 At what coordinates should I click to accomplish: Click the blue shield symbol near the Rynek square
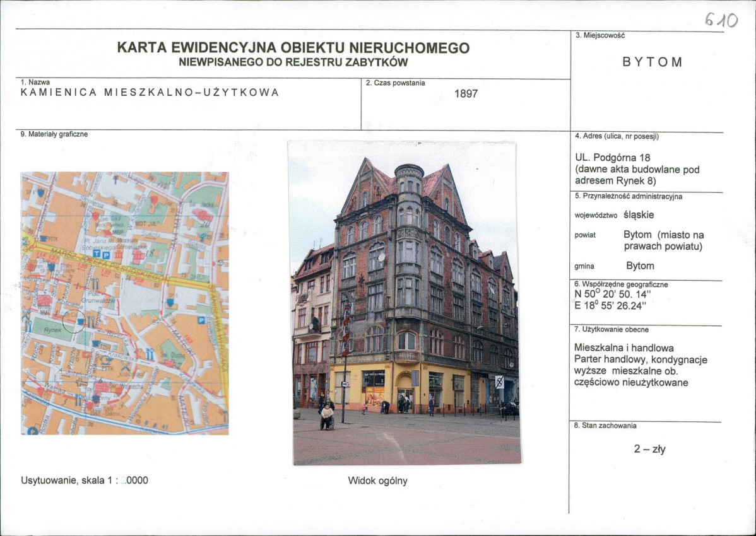pyautogui.click(x=168, y=303)
